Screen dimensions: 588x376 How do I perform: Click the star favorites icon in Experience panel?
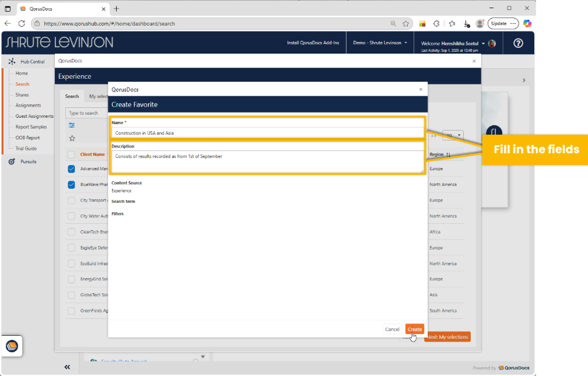72,138
